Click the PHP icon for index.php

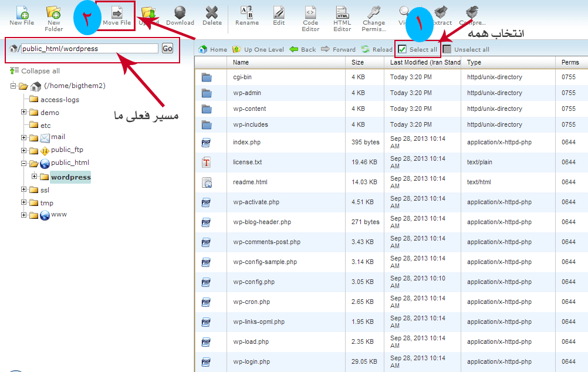pos(206,143)
